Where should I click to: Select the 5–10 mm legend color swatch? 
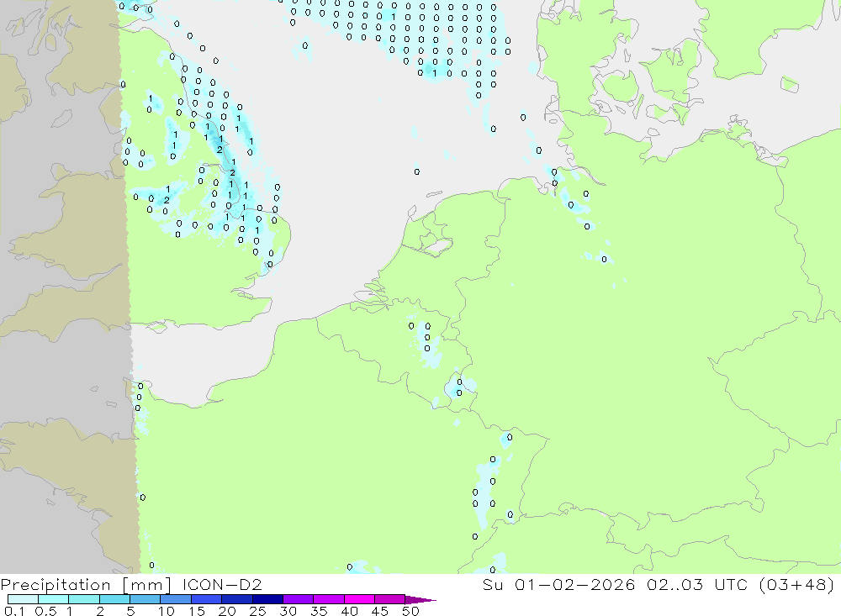point(145,599)
